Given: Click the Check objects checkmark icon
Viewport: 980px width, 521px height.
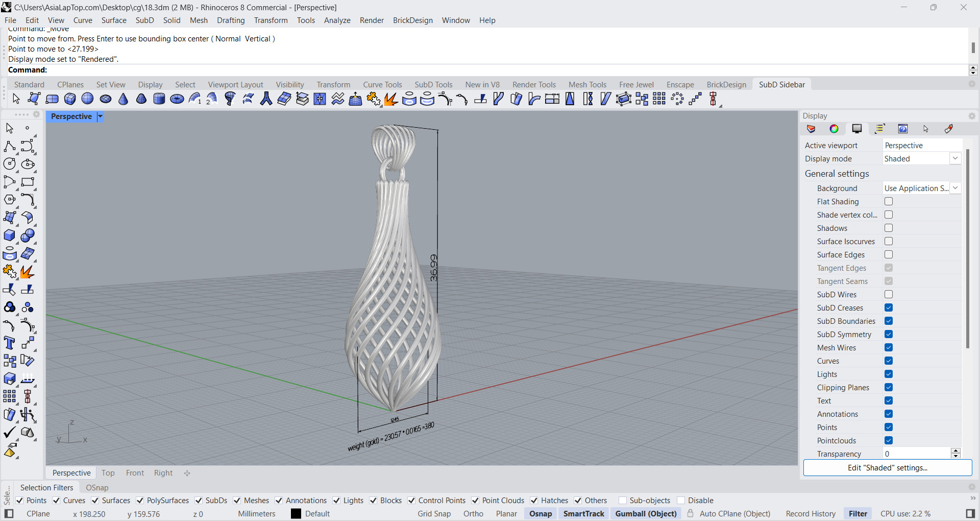Looking at the screenshot, I should [x=10, y=432].
